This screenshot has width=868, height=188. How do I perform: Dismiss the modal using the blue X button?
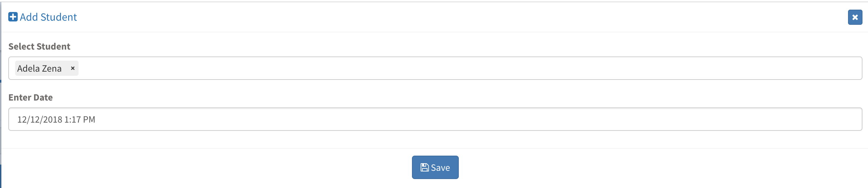(855, 17)
